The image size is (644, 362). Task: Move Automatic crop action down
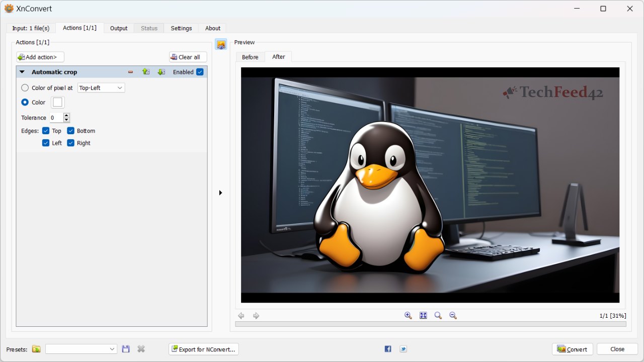pyautogui.click(x=161, y=72)
